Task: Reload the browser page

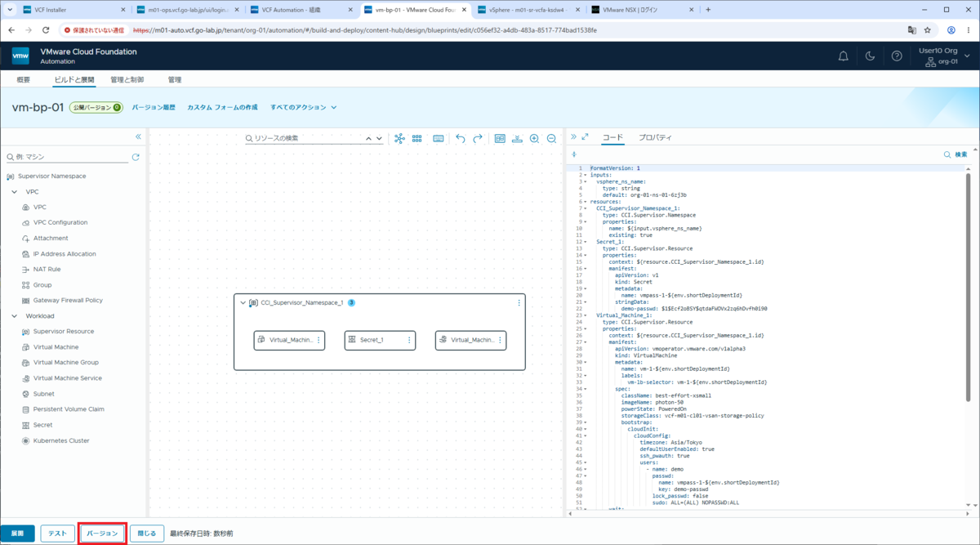Action: [46, 30]
